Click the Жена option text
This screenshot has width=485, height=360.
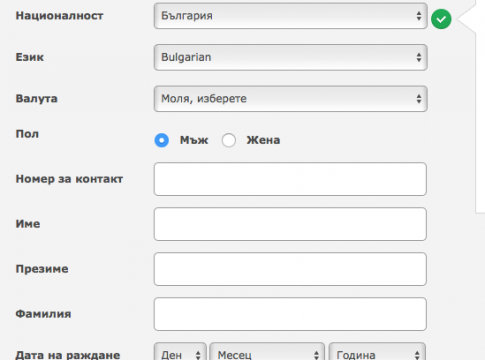point(263,140)
